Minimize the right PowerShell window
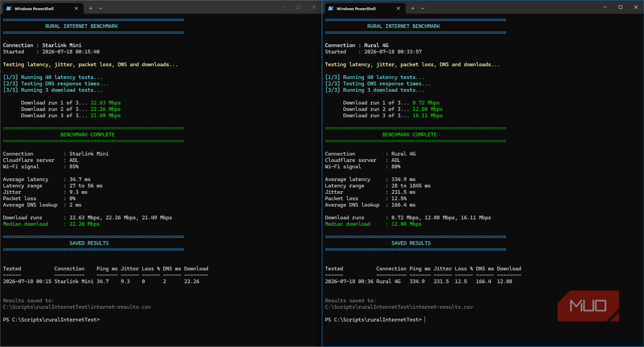The image size is (644, 347). point(605,7)
